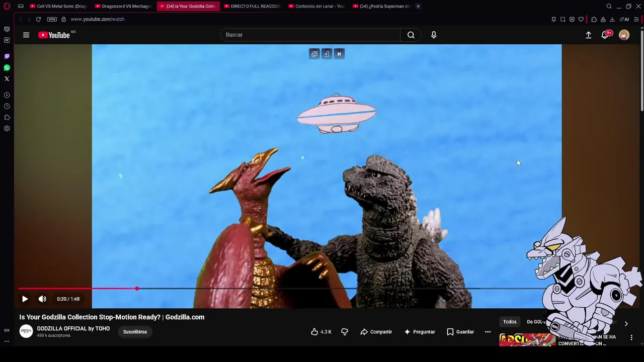
Task: Mute the video volume speaker
Action: click(42, 299)
